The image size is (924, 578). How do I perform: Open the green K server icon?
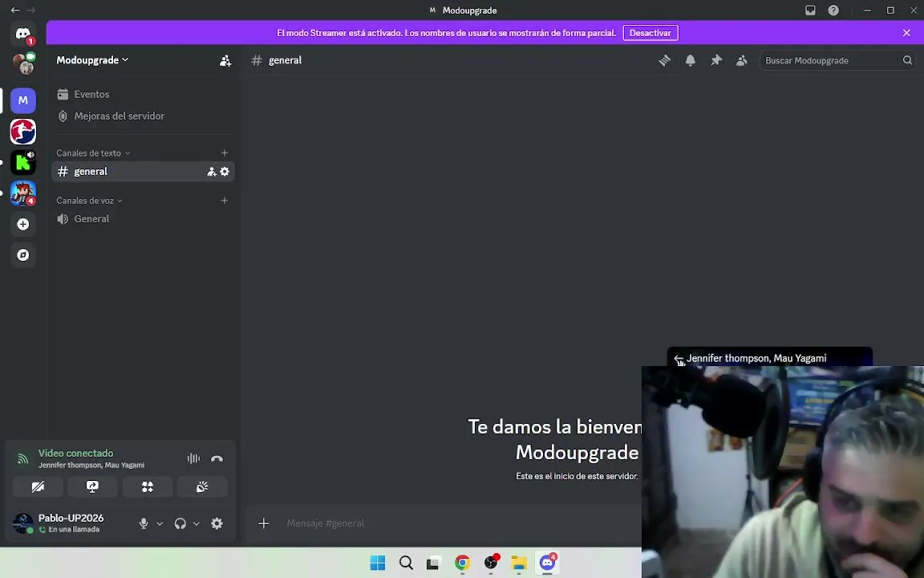tap(23, 162)
